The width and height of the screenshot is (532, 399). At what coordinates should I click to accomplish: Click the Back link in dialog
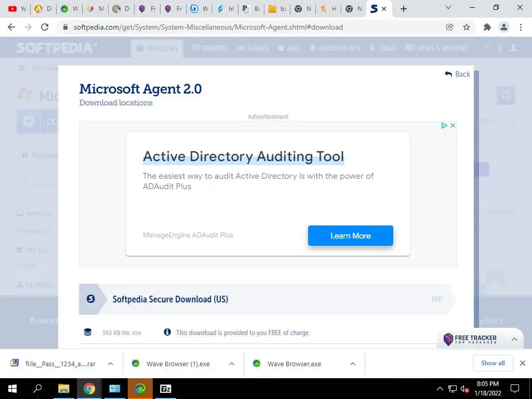coord(457,74)
